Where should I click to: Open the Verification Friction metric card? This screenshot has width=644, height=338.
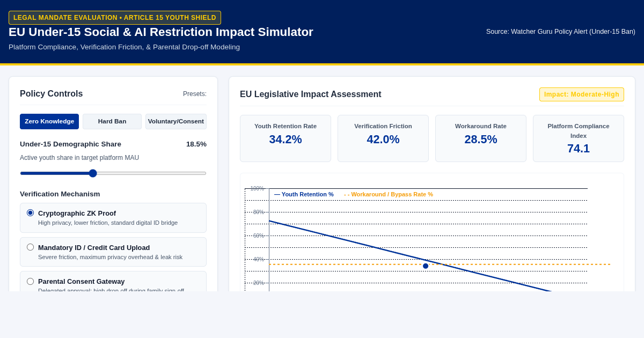point(383,138)
